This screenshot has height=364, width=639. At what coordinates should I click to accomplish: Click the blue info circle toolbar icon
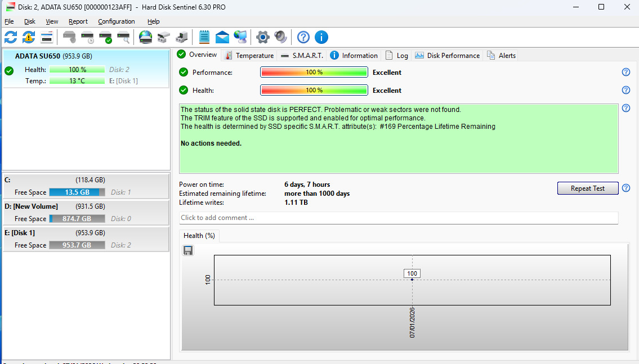(321, 38)
